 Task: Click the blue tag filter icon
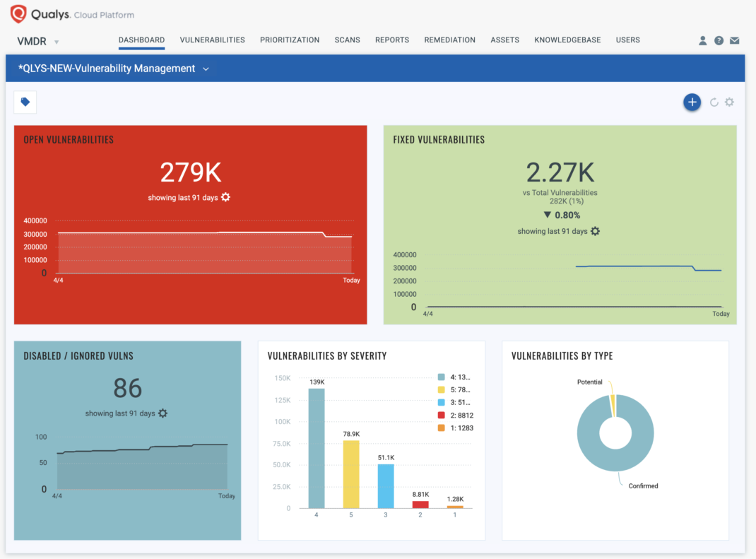coord(25,102)
